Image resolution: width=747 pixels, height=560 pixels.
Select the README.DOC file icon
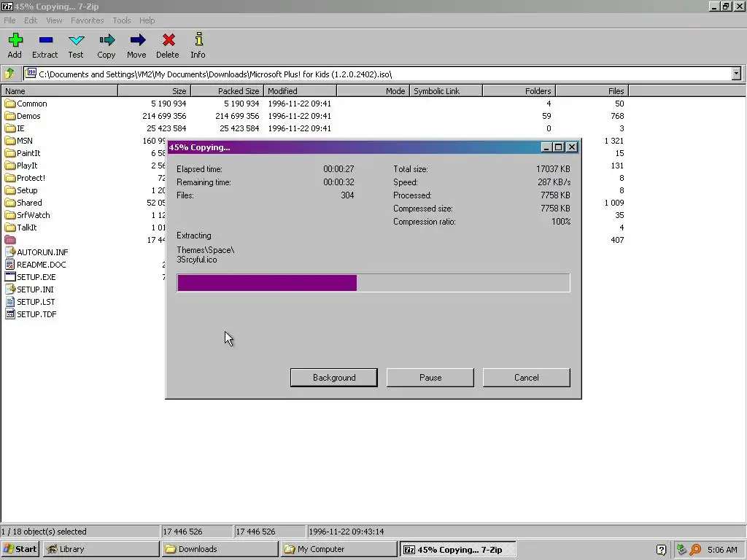pyautogui.click(x=10, y=264)
